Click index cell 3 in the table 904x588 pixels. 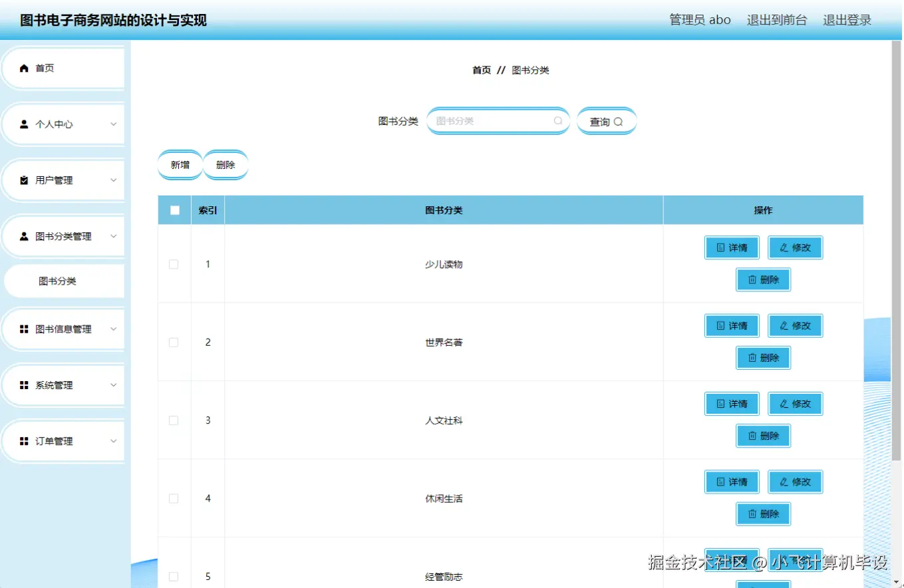click(x=208, y=420)
